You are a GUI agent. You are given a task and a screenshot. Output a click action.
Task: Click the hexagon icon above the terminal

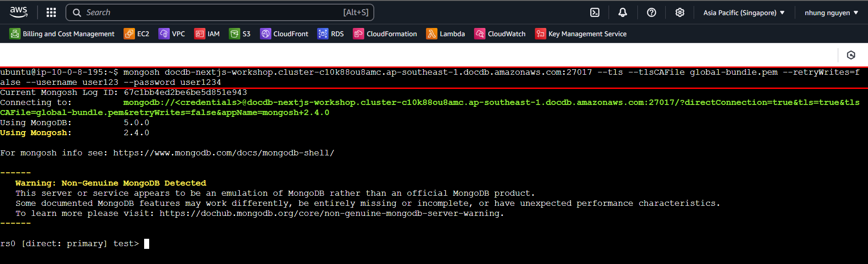tap(851, 55)
